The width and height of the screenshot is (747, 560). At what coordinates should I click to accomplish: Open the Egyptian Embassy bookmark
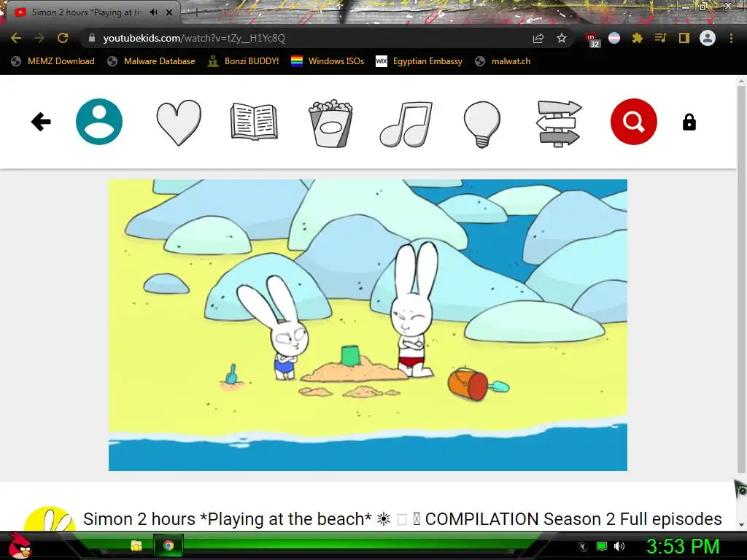click(x=419, y=61)
